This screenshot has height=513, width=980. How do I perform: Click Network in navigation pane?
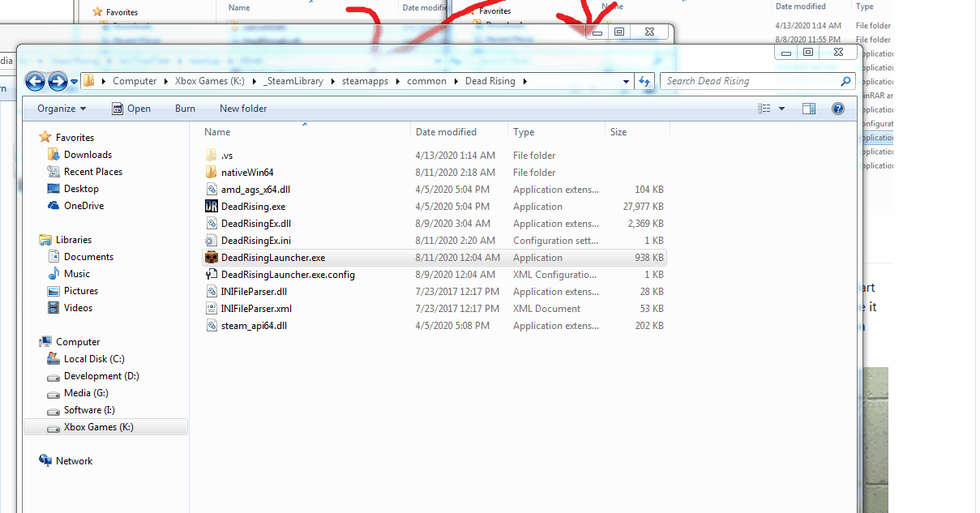point(74,460)
